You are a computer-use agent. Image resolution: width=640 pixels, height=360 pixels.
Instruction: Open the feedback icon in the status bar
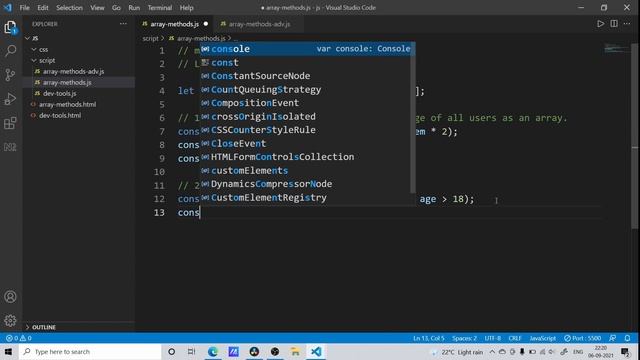pyautogui.click(x=613, y=338)
